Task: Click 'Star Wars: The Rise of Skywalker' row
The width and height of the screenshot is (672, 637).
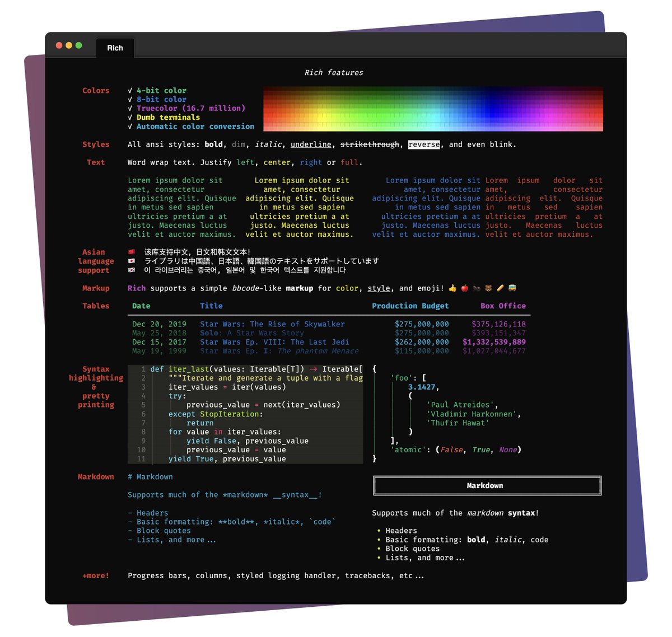Action: pyautogui.click(x=329, y=324)
